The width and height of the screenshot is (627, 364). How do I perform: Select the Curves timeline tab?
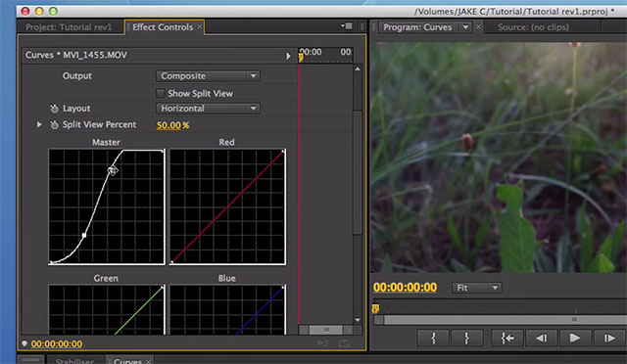[x=127, y=361]
